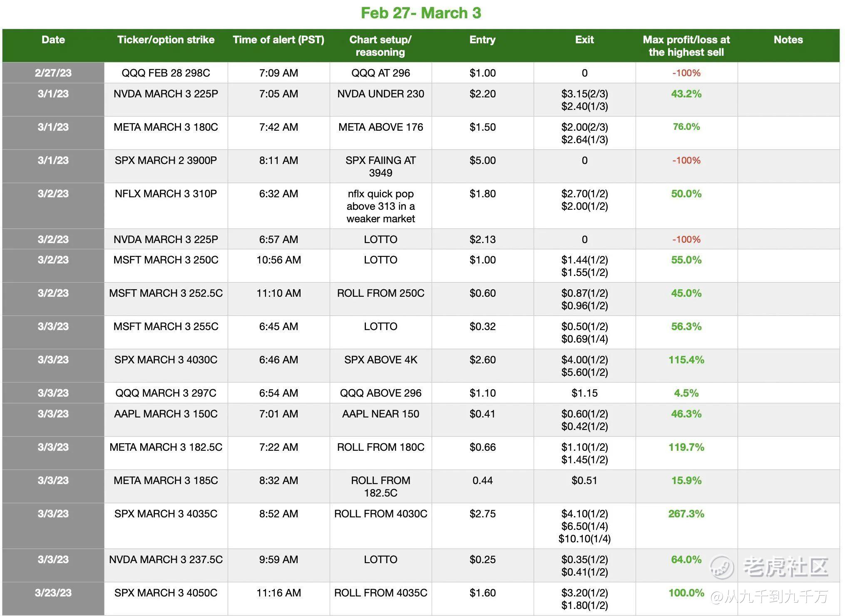Click the '$1.15' exit price
The width and height of the screenshot is (845, 616).
coord(584,393)
